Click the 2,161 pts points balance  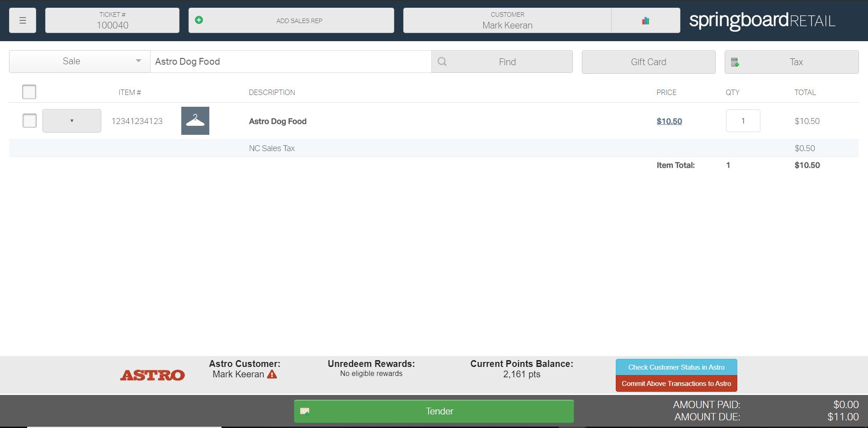coord(522,374)
